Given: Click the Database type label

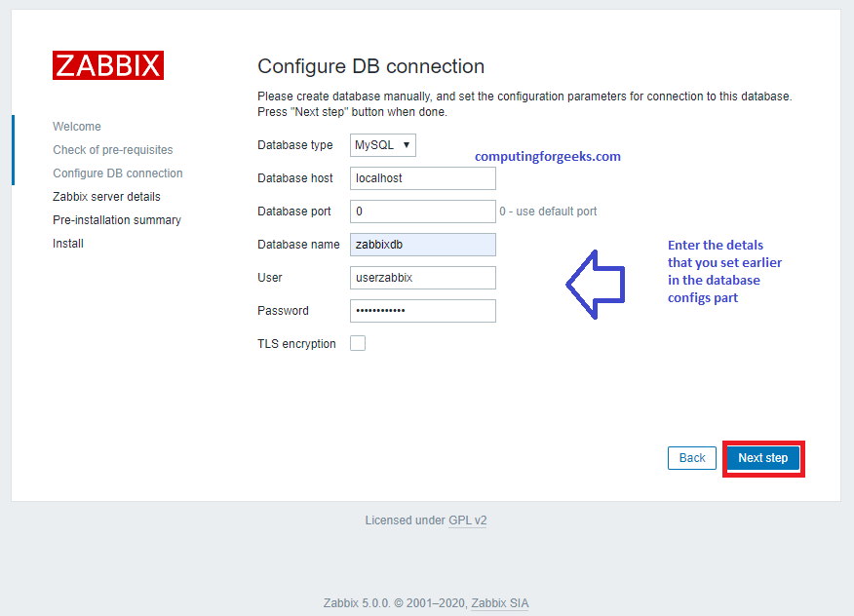Looking at the screenshot, I should pyautogui.click(x=295, y=145).
